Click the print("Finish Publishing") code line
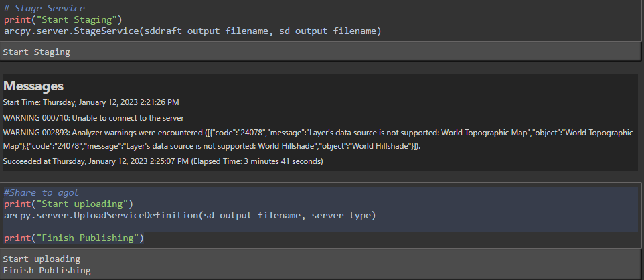Screen dimensions: 644x280 [74, 238]
